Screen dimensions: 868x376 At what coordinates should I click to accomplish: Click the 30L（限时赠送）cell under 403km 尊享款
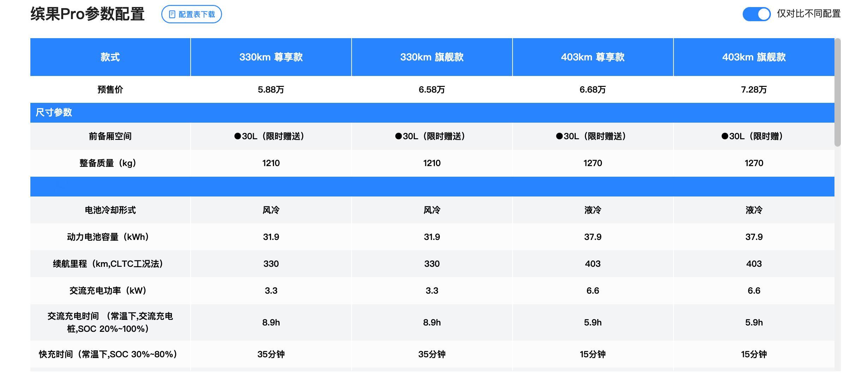point(593,136)
